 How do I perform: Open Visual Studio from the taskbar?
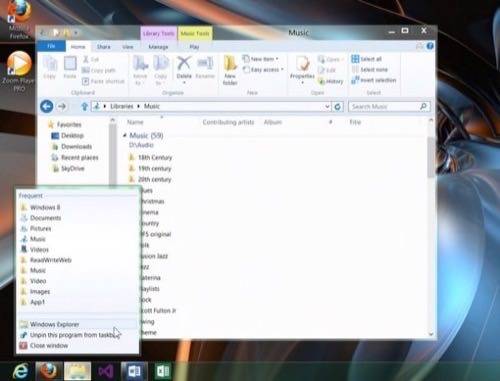[106, 371]
